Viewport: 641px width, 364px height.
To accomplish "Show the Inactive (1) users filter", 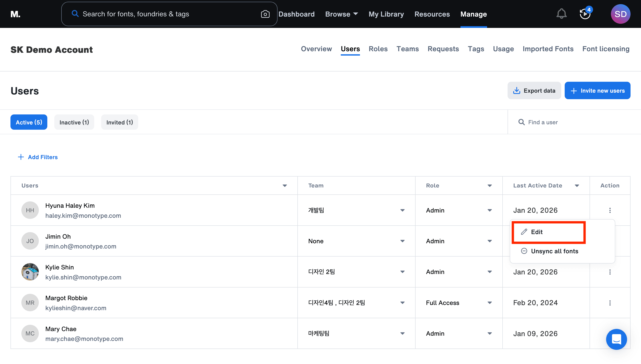I will point(74,122).
